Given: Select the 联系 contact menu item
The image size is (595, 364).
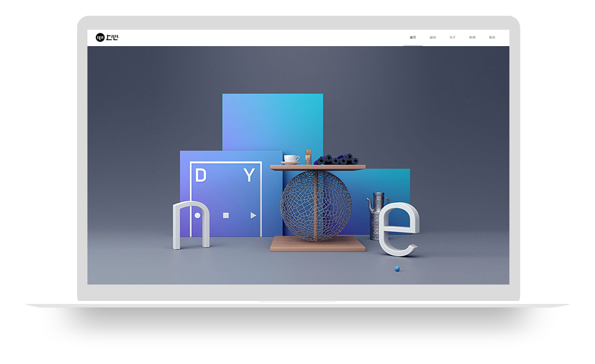Looking at the screenshot, I should pos(492,38).
